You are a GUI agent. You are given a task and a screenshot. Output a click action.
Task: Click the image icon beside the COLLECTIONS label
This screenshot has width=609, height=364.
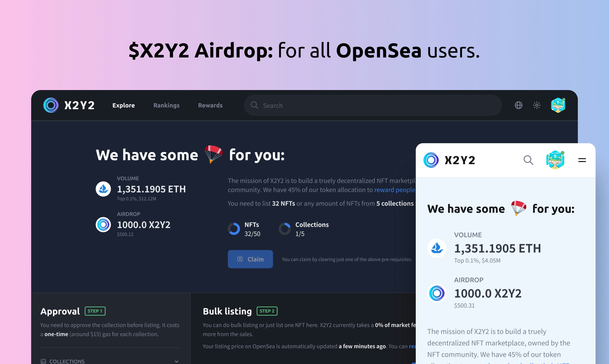43,361
